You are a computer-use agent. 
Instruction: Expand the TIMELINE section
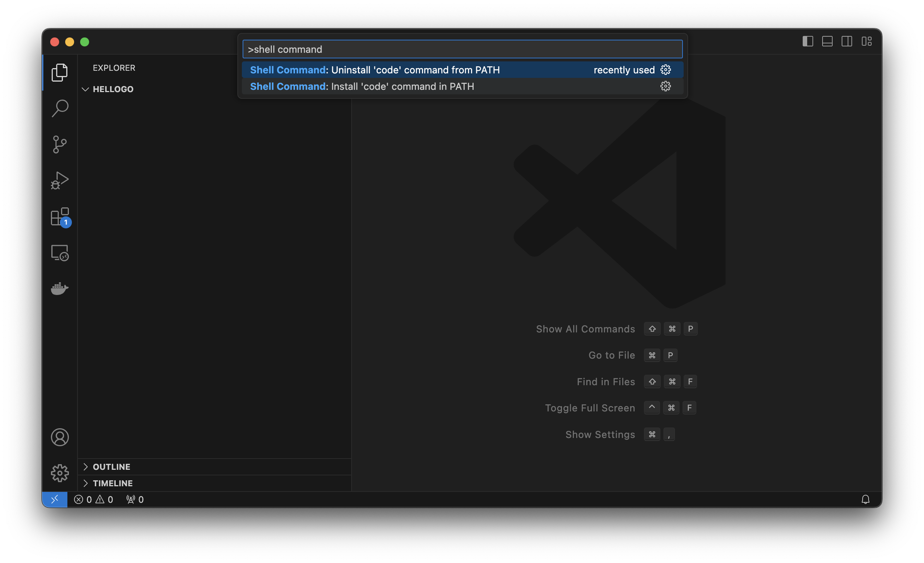(86, 483)
